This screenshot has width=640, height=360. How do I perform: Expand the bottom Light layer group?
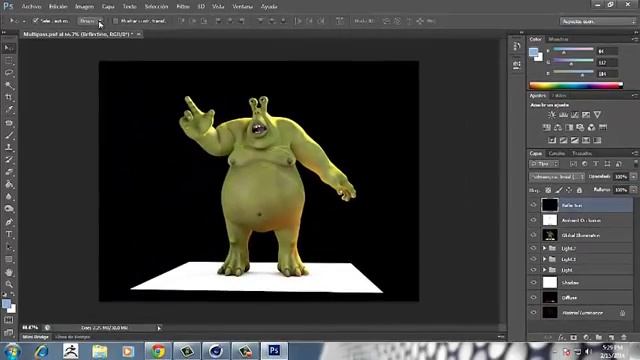[544, 270]
